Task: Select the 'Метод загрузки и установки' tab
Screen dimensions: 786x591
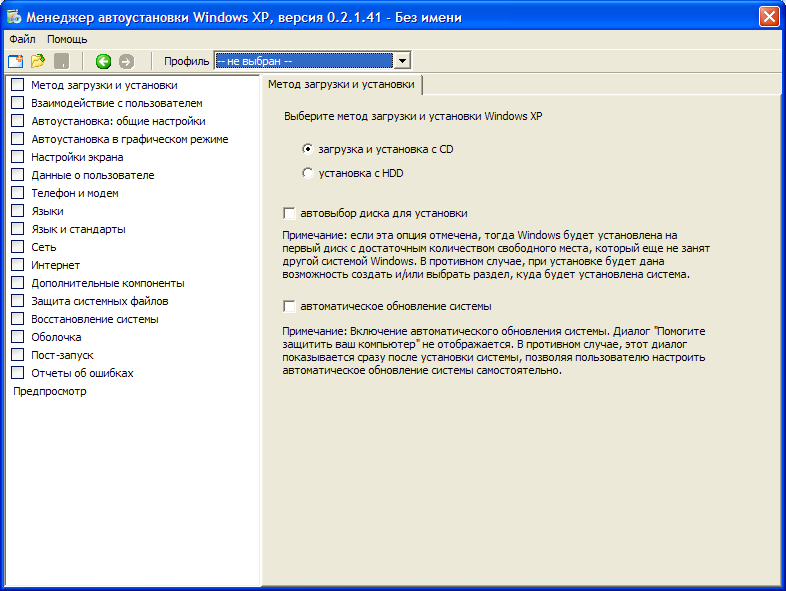Action: click(x=341, y=84)
